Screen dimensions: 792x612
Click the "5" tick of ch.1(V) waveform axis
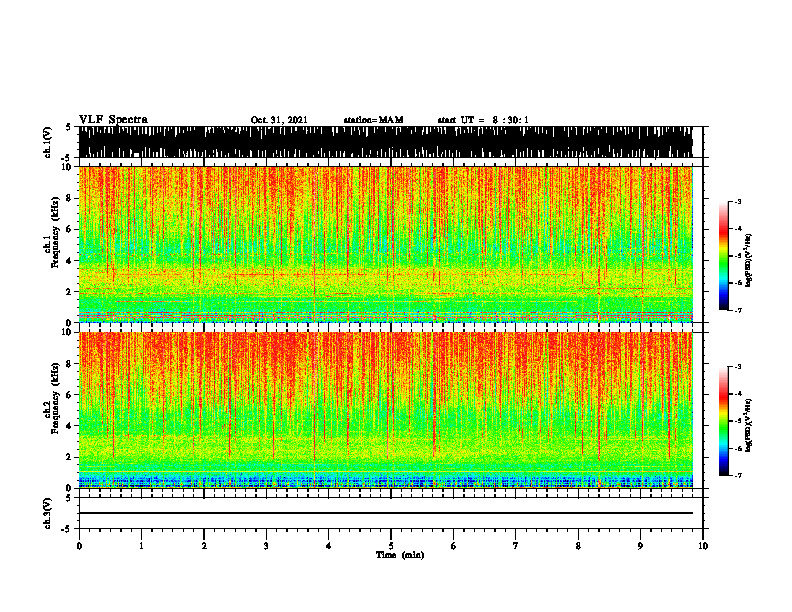point(68,127)
